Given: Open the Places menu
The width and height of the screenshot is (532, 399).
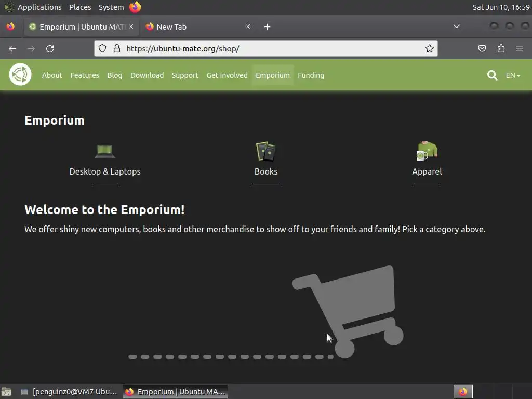Looking at the screenshot, I should 80,7.
